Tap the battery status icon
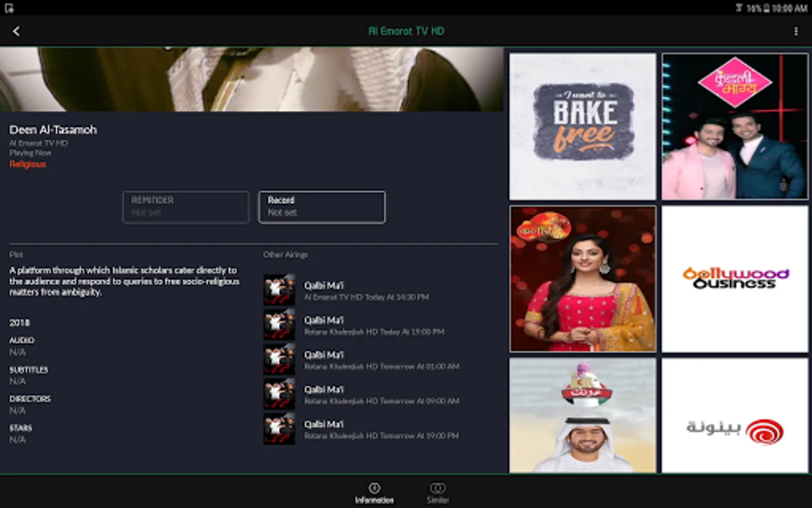 767,8
